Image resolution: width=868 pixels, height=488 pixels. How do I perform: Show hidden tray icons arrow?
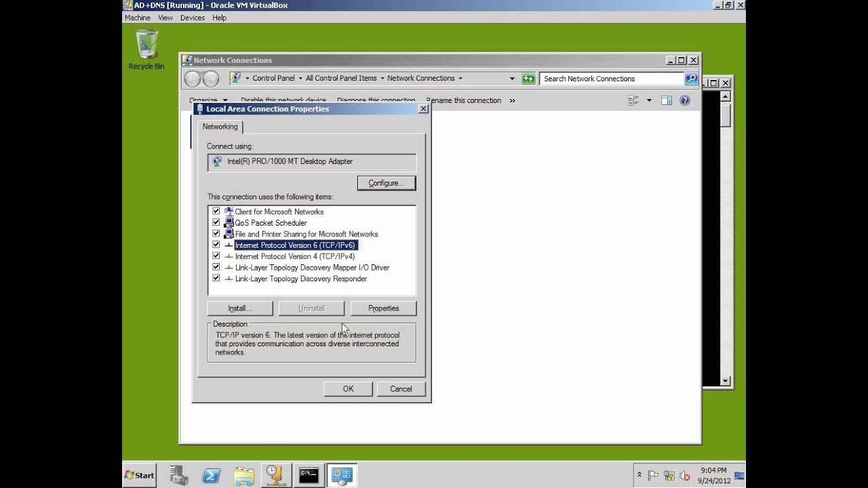click(639, 476)
